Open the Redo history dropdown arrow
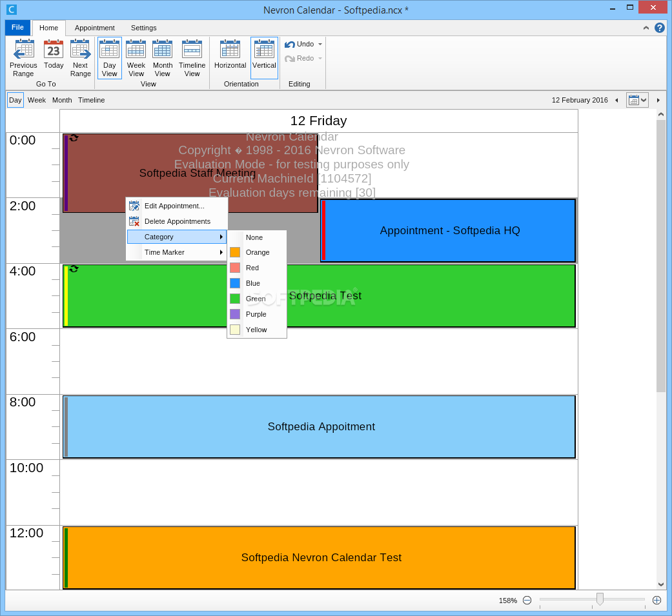The image size is (672, 616). coord(320,58)
